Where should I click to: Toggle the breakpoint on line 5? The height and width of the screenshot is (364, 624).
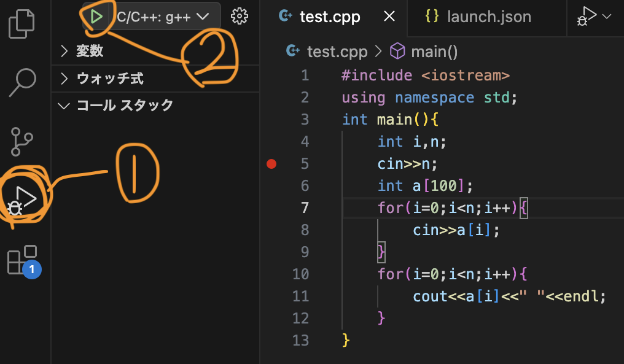click(x=271, y=164)
